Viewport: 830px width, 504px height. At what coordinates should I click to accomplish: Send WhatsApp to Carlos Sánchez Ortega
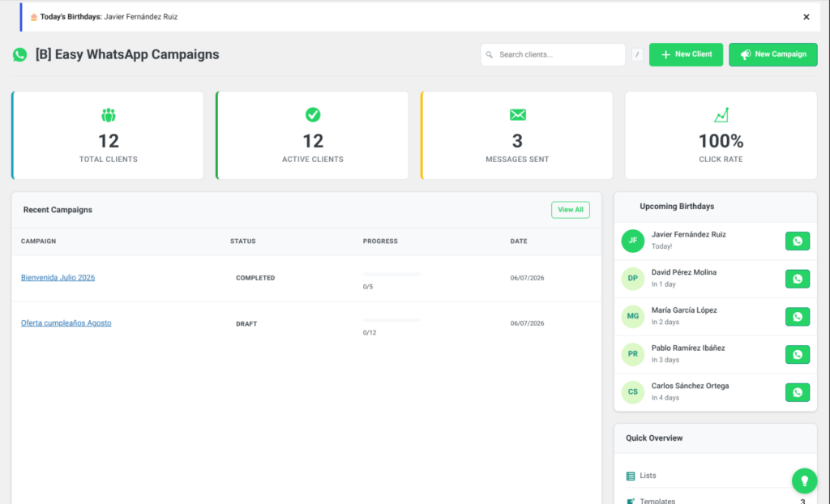(798, 392)
